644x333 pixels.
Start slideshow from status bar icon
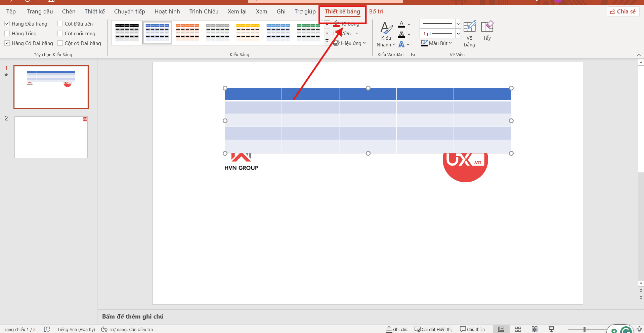click(x=551, y=329)
